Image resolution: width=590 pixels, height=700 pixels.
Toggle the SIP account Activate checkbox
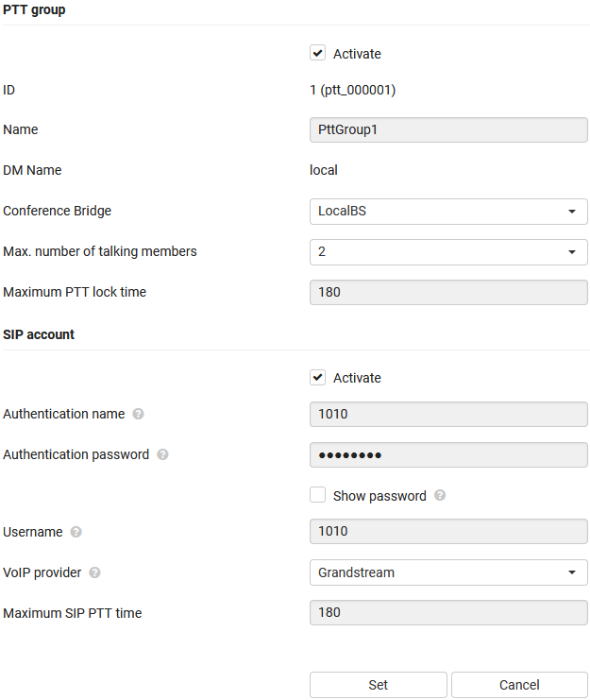[318, 378]
